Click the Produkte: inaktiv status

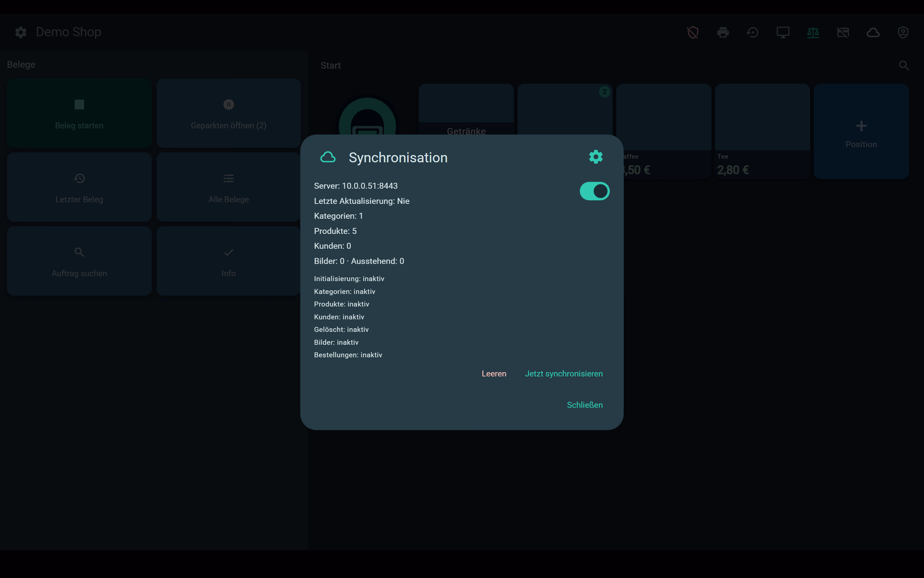point(342,304)
